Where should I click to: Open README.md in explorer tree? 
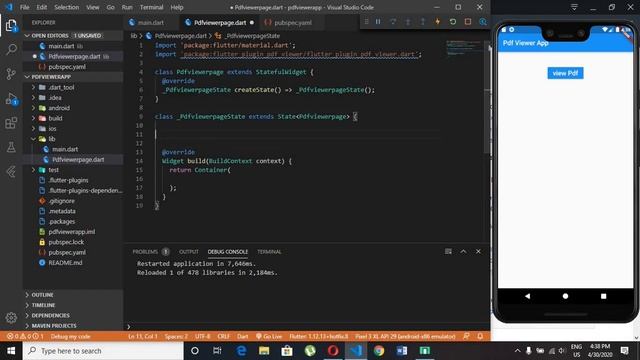65,262
